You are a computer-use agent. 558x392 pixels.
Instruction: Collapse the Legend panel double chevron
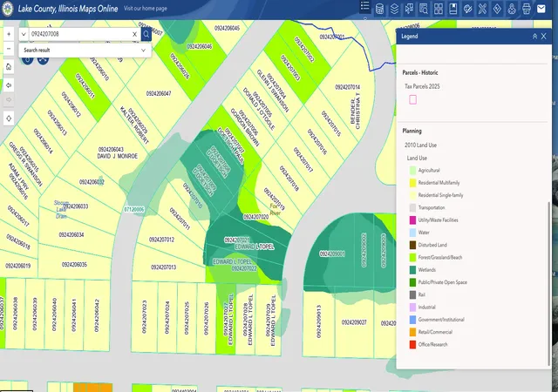pyautogui.click(x=534, y=37)
